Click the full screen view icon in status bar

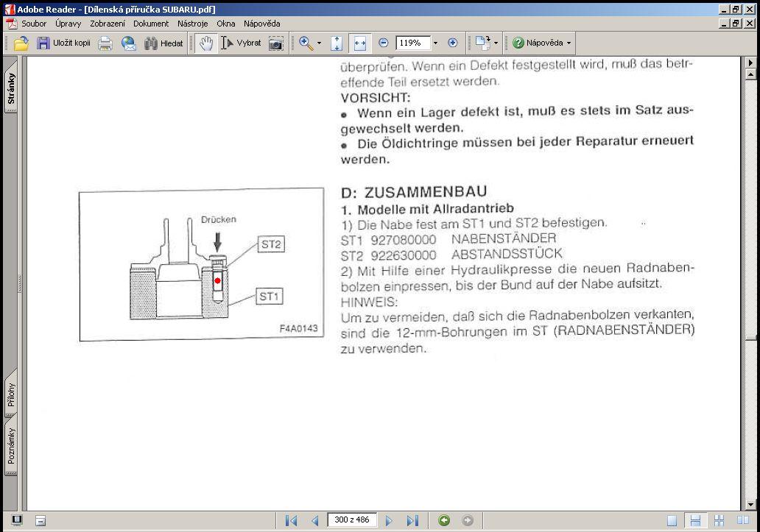(17, 520)
